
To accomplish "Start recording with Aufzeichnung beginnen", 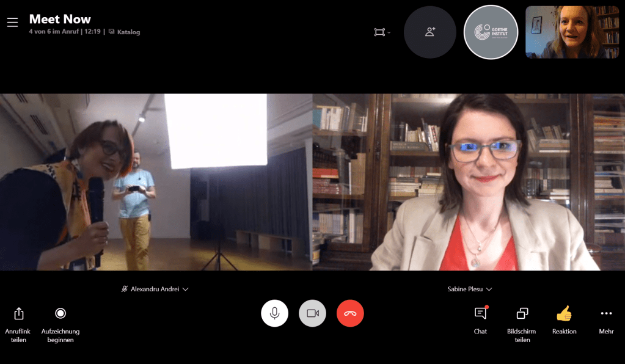I will point(60,314).
